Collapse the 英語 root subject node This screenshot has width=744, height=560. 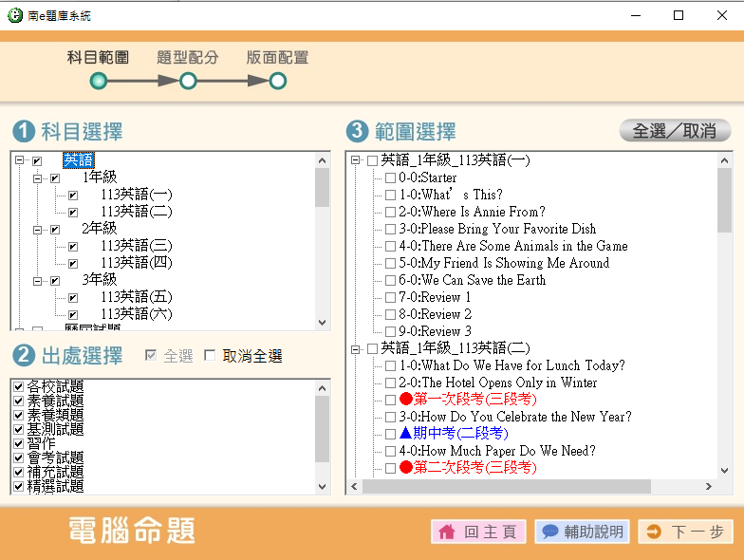(x=21, y=161)
